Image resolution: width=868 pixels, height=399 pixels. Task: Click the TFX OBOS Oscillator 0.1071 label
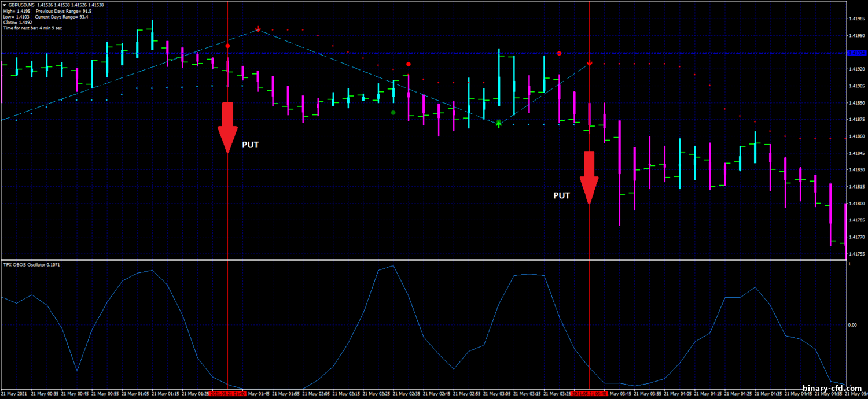point(31,264)
